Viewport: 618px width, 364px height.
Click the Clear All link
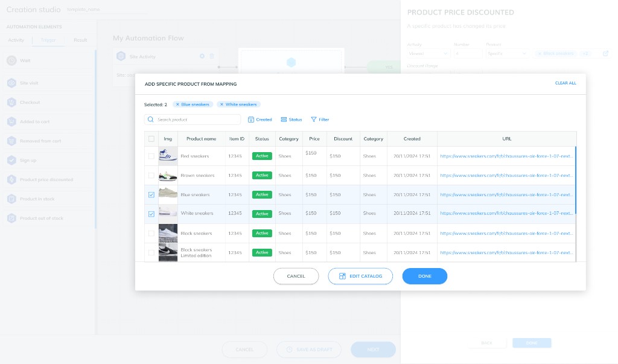pyautogui.click(x=565, y=83)
